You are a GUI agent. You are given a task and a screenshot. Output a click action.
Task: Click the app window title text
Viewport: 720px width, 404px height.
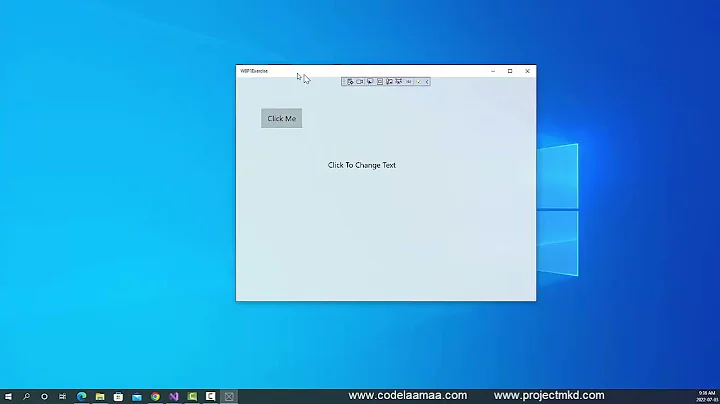[x=254, y=71]
